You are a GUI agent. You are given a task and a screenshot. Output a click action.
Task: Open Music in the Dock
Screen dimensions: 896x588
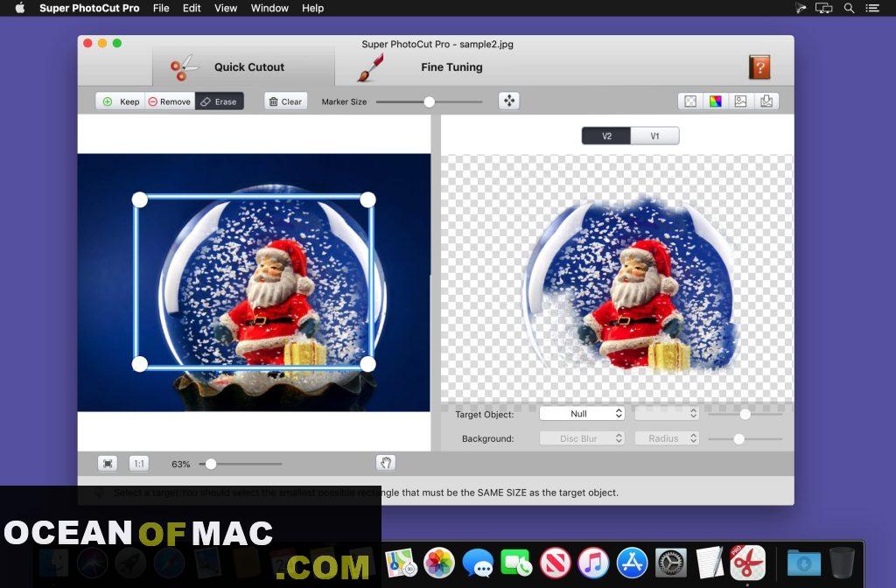pyautogui.click(x=593, y=563)
